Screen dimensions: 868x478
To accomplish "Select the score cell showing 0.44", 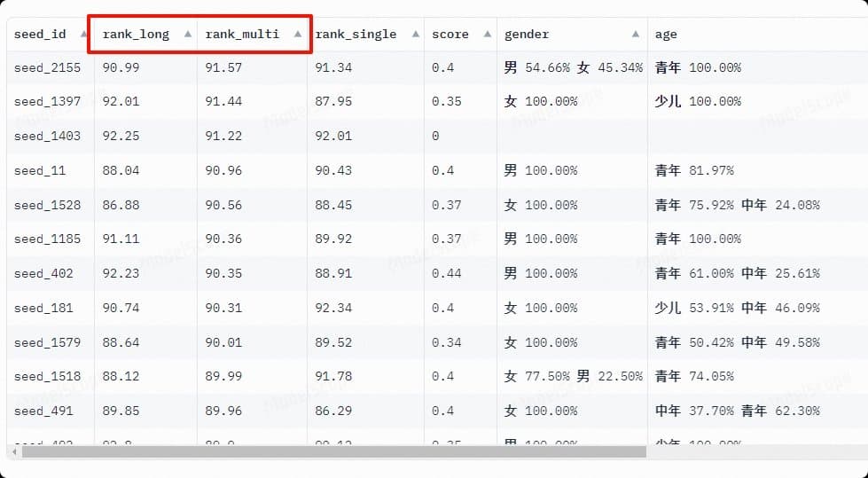I will 447,273.
